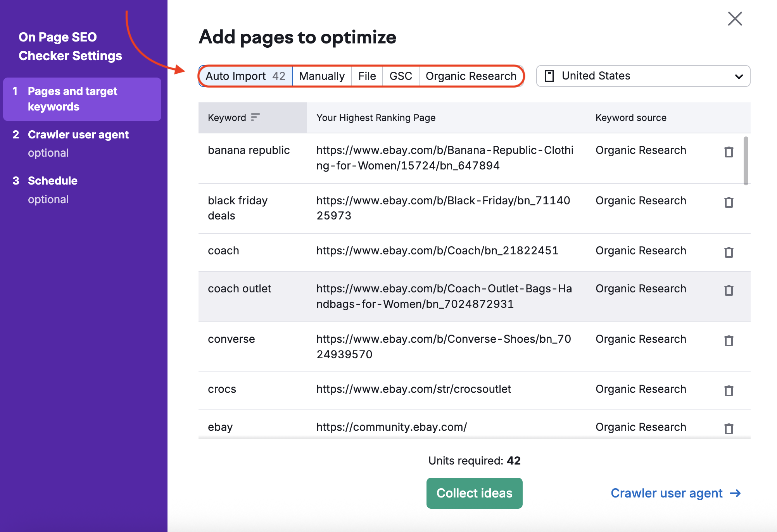Delete the "coach outlet" keyword entry
777x532 pixels.
click(x=729, y=290)
